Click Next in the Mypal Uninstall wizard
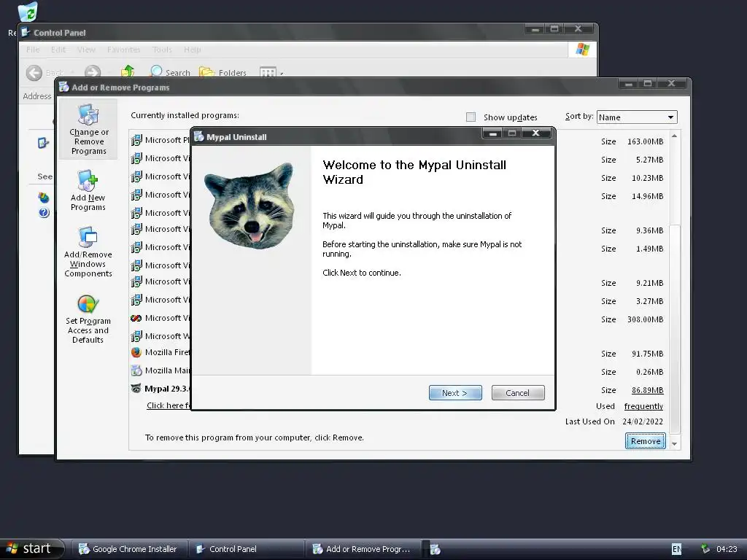The image size is (747, 560). coord(455,393)
